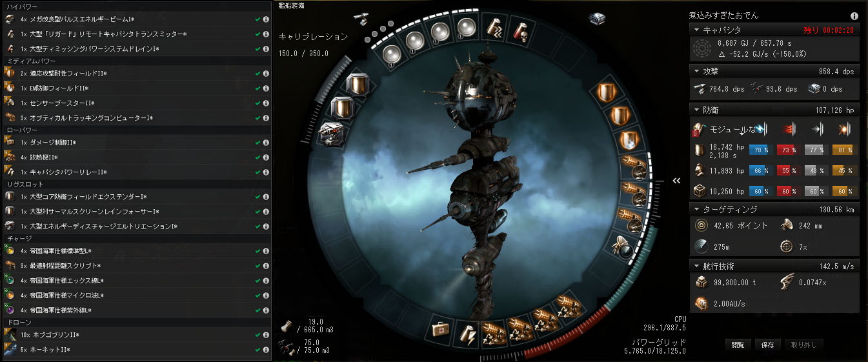Click CPU value 296.1/887.5
Screen dimensions: 868x362
point(664,328)
